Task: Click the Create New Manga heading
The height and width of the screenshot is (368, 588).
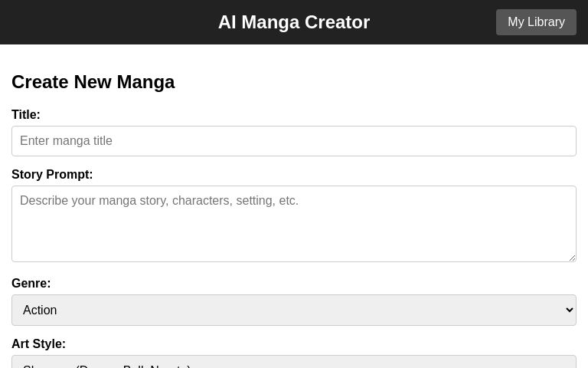Action: point(93,82)
